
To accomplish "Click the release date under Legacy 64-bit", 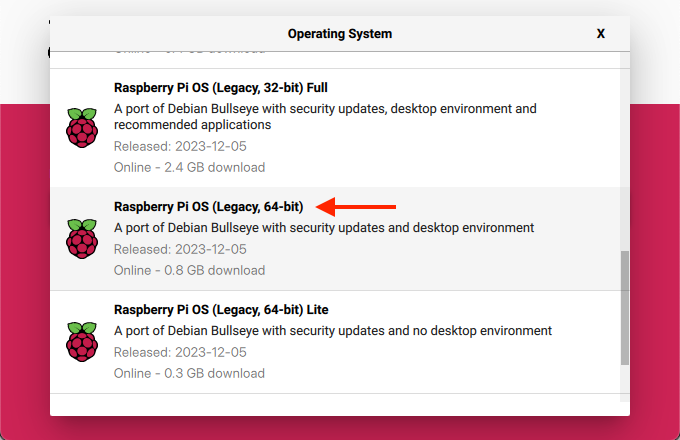I will (x=180, y=249).
